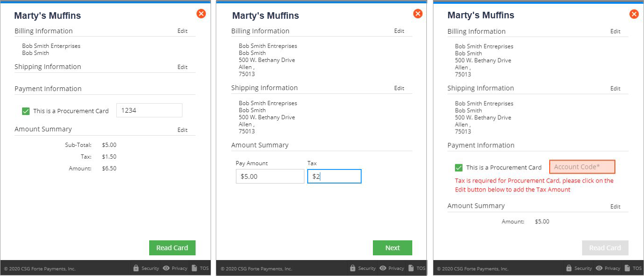644x276 pixels.
Task: Click the TOS document icon in right panel footer
Action: coord(628,268)
